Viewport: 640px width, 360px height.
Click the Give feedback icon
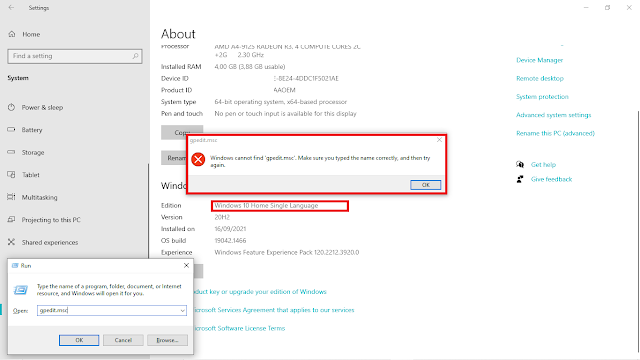point(520,179)
